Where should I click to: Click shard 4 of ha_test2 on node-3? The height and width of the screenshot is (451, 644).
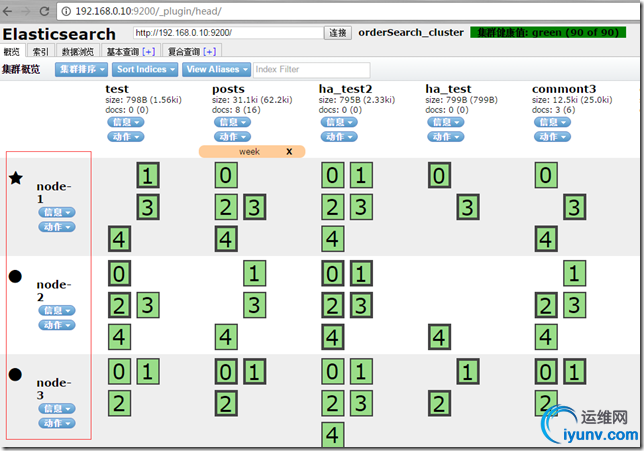click(x=333, y=435)
